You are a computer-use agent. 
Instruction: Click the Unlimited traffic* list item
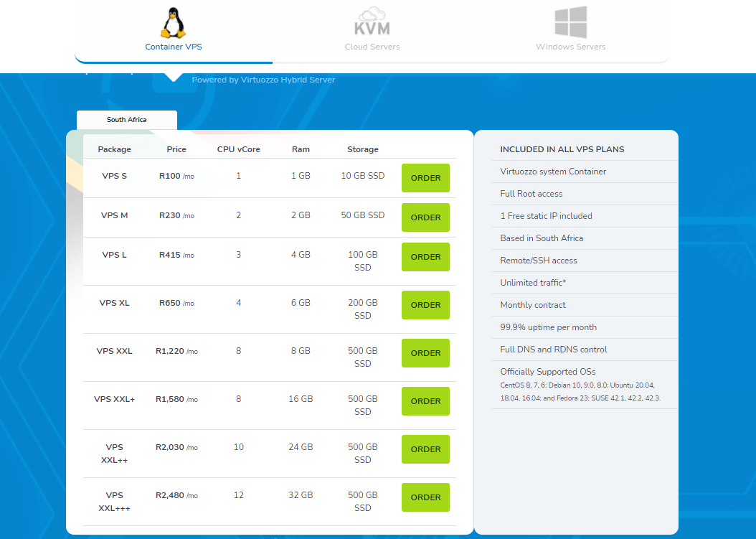532,283
